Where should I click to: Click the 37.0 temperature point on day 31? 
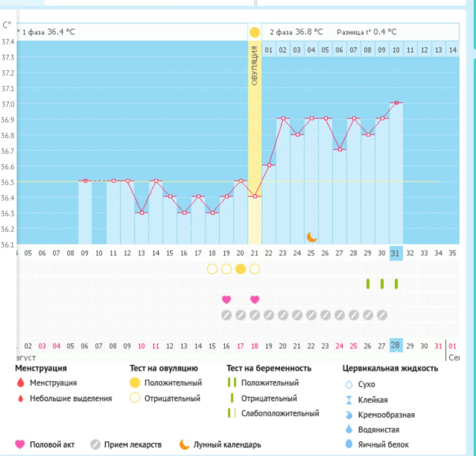(396, 103)
